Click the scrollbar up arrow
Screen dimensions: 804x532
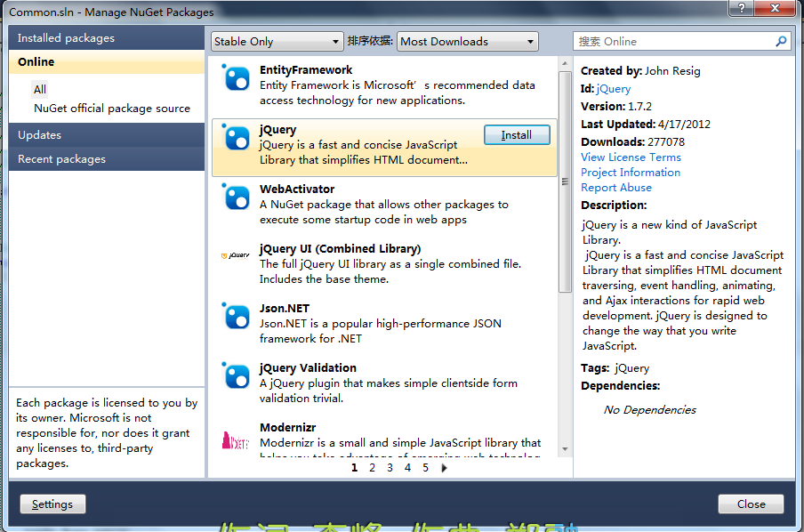(x=565, y=64)
